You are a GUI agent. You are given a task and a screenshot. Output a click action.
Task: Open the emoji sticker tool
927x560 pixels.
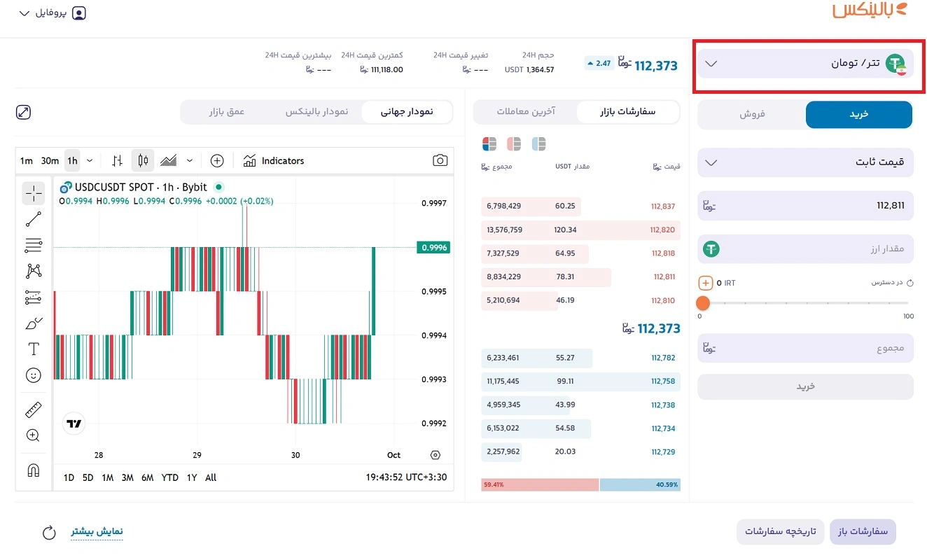tap(33, 375)
